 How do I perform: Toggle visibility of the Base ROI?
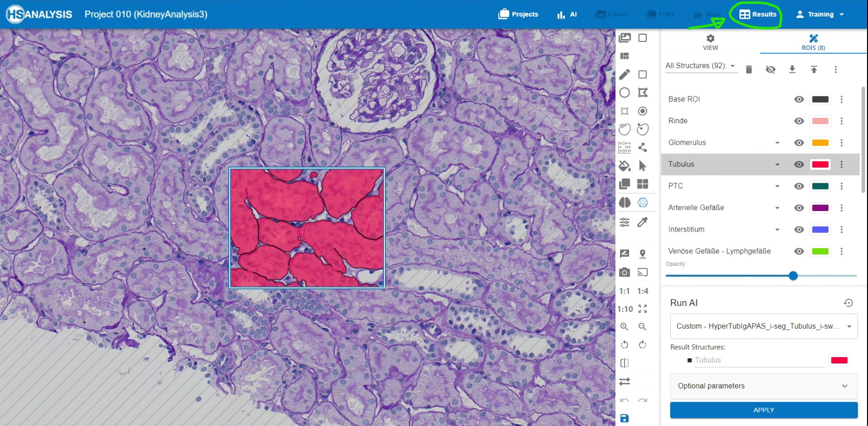(799, 99)
